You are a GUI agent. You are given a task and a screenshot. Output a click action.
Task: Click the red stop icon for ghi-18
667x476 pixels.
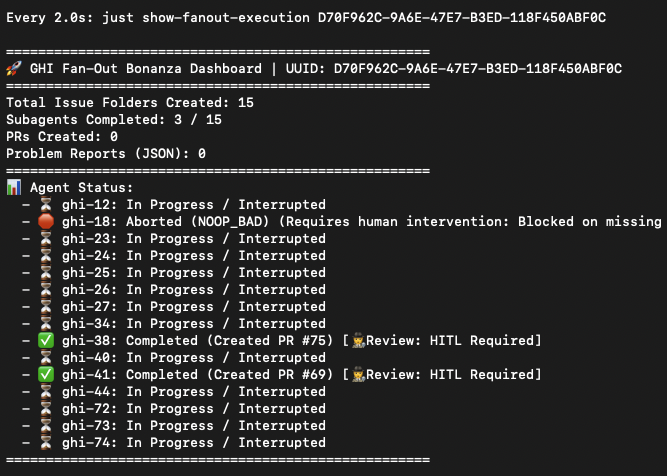coord(46,222)
